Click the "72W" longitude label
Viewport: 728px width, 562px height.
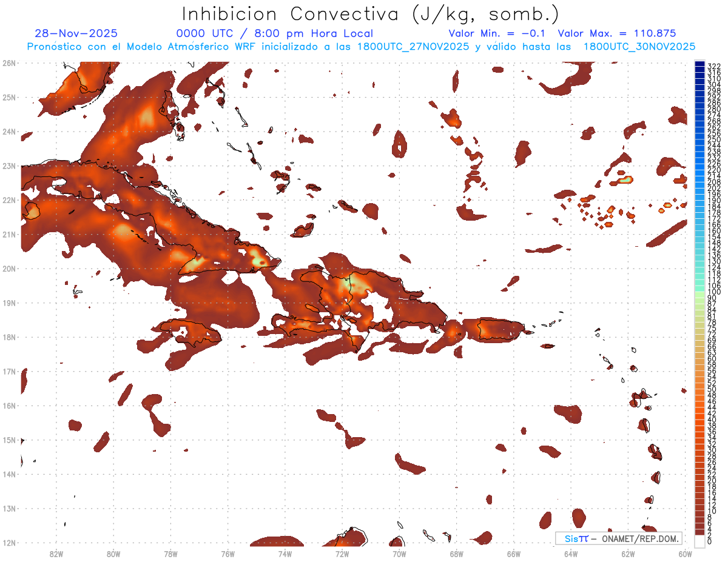click(342, 553)
